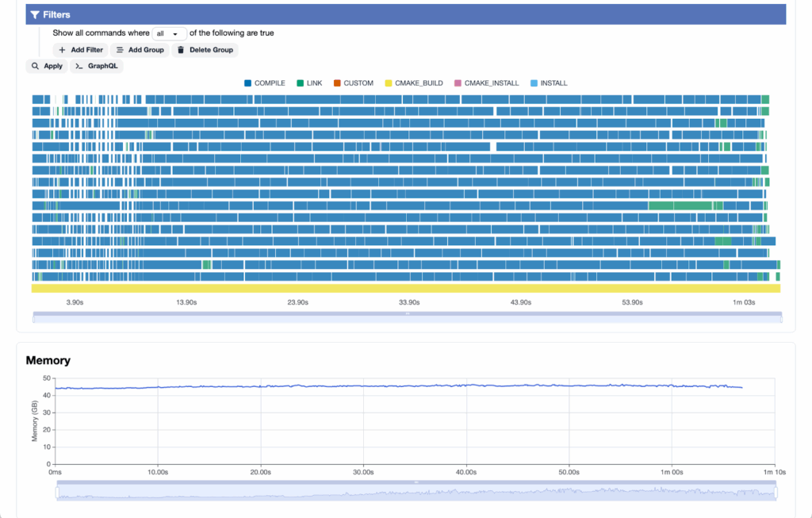Click the magnifier icon on Apply
The image size is (812, 518).
36,67
